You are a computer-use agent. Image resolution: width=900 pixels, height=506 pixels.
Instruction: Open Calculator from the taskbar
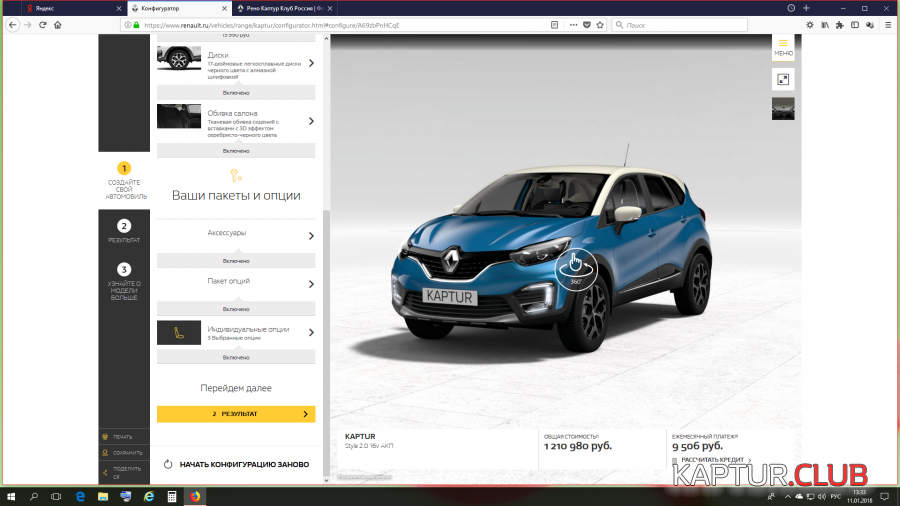point(172,496)
